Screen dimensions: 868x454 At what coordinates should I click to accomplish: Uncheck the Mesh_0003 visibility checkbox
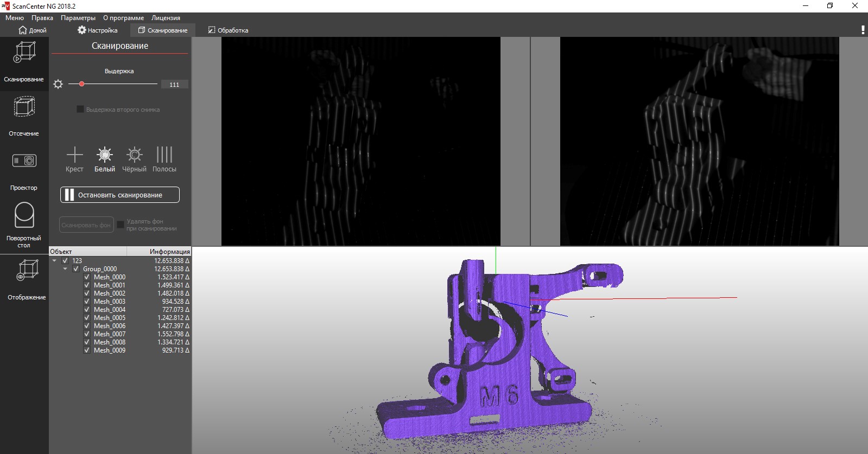(x=87, y=302)
